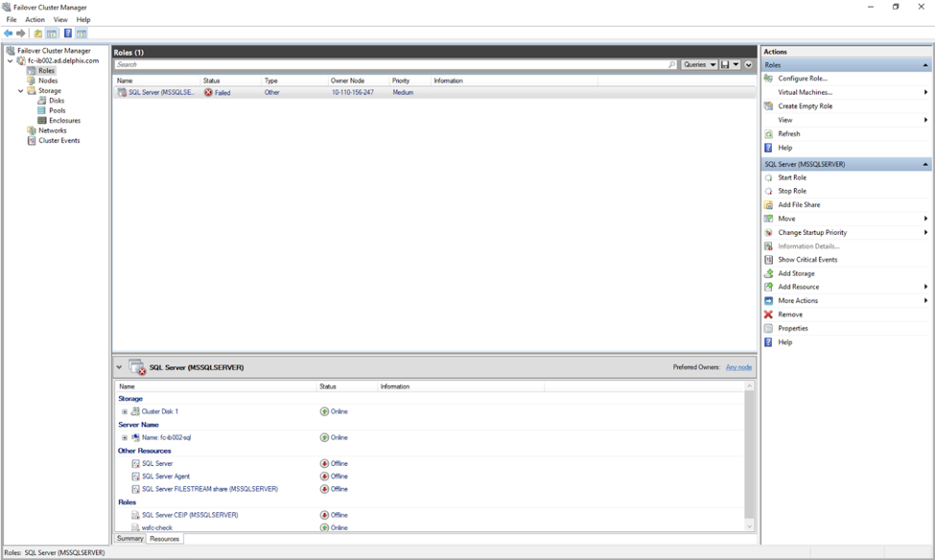Click into the Roles search field
This screenshot has height=560, width=935.
coord(393,65)
